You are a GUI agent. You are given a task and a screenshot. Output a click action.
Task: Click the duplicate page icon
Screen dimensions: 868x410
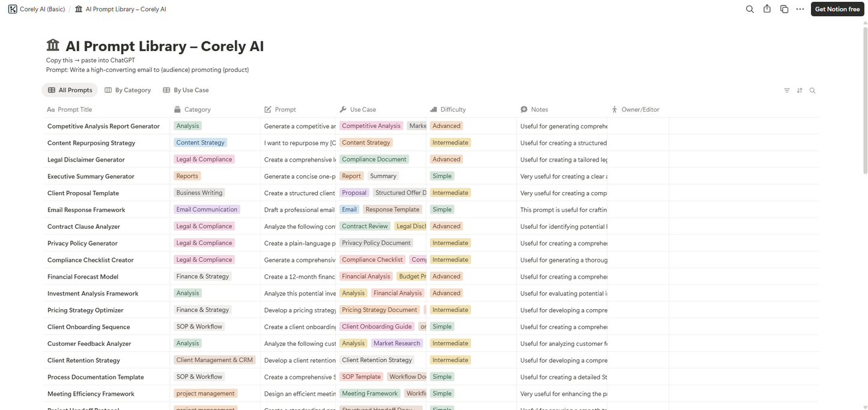(x=784, y=9)
